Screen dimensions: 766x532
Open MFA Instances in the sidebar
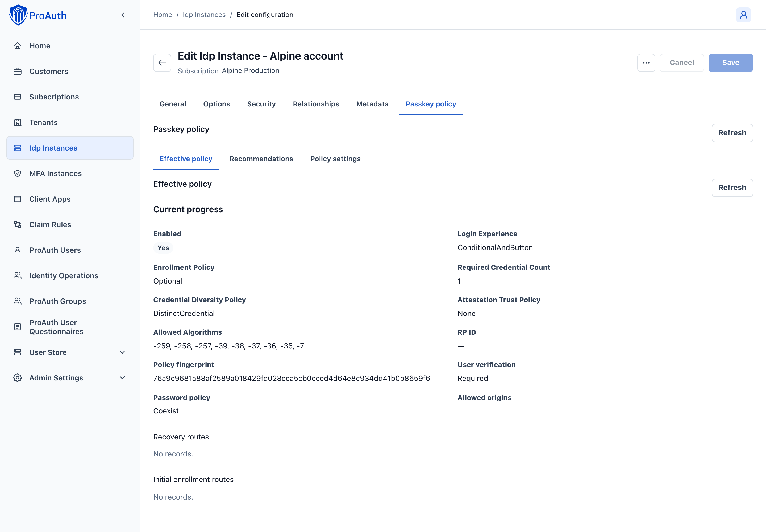coord(70,173)
